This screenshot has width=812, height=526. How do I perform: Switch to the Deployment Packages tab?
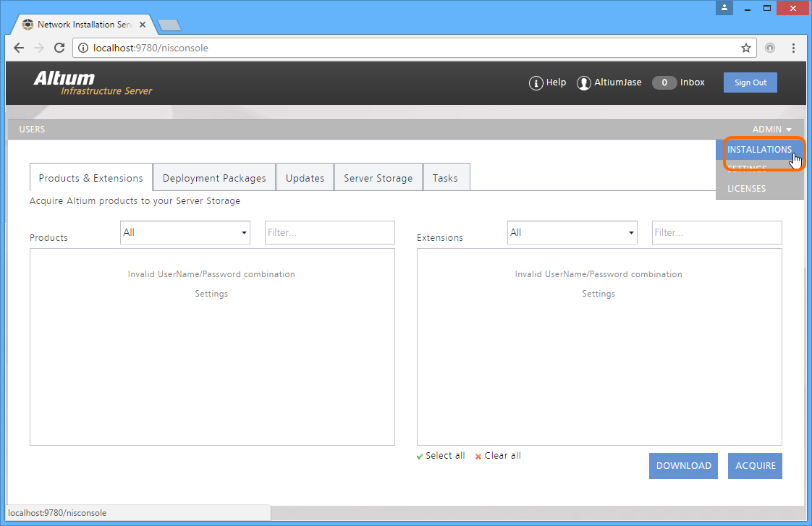(214, 178)
